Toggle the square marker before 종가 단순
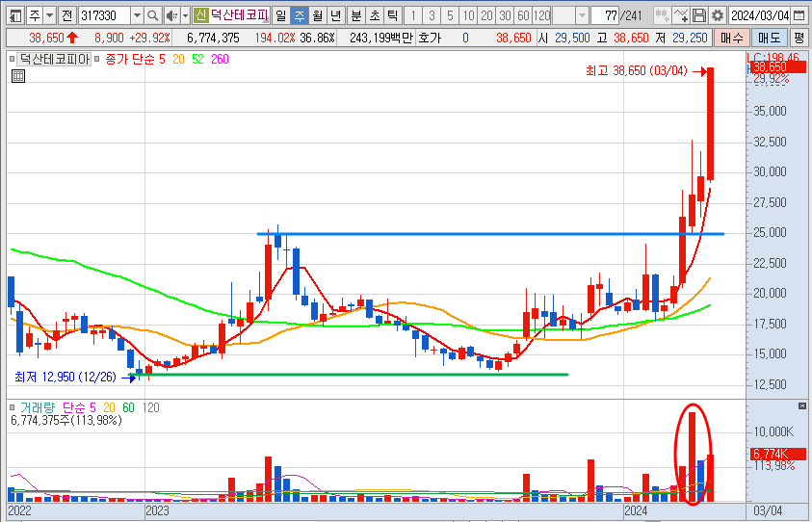This screenshot has height=522, width=812. pos(97,59)
